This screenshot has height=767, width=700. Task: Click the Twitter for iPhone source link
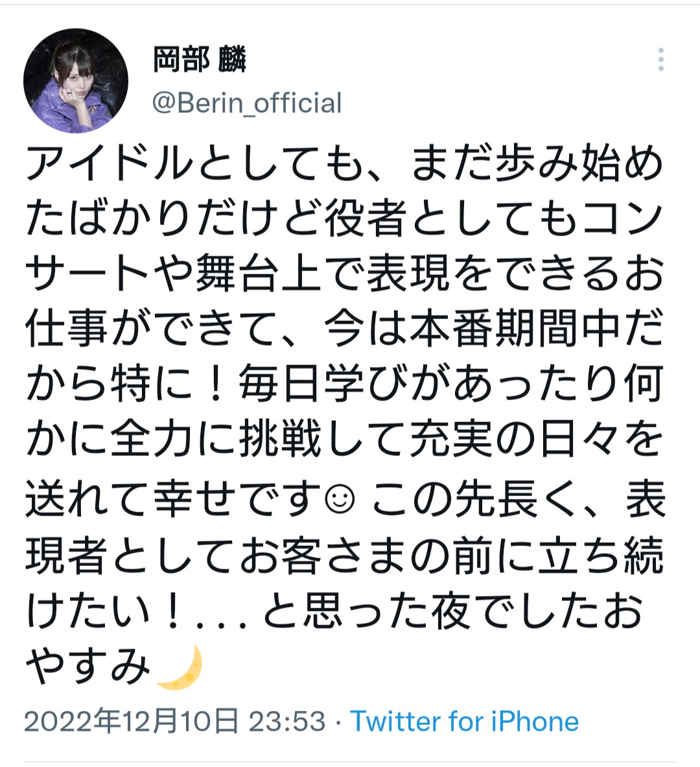click(464, 722)
